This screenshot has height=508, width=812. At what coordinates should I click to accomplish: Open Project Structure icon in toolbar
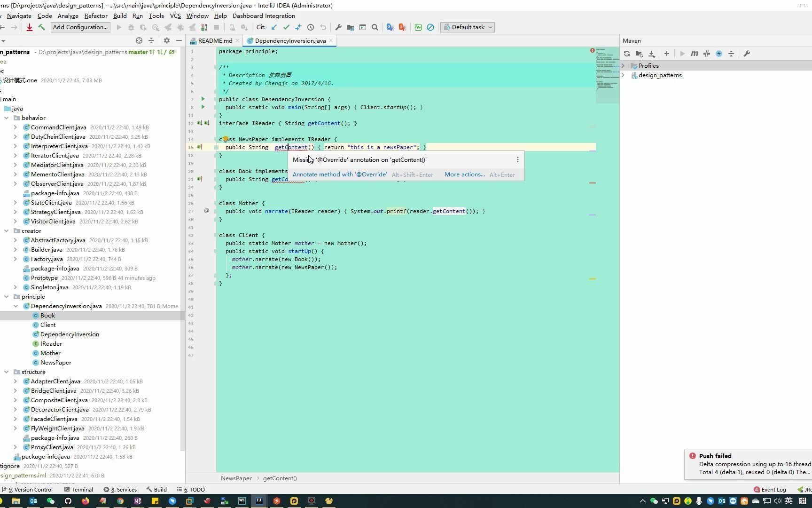pos(351,27)
